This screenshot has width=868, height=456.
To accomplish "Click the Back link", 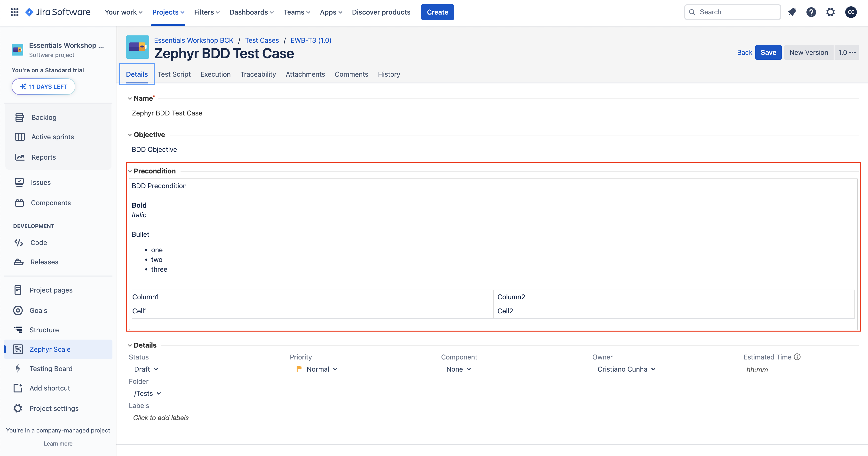I will click(744, 52).
